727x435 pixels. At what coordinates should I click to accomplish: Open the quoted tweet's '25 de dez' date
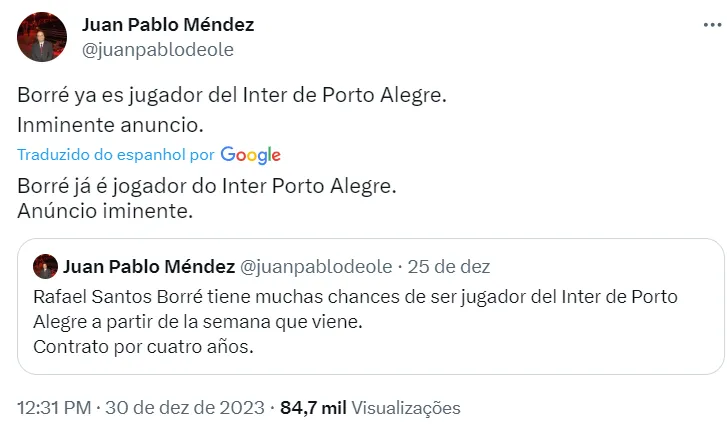coord(449,267)
